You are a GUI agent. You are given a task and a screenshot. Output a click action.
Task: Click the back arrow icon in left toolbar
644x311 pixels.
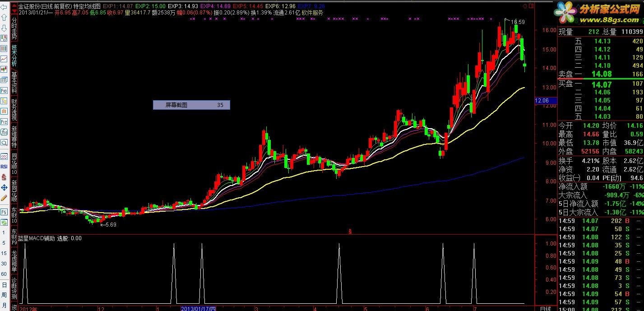[4, 7]
